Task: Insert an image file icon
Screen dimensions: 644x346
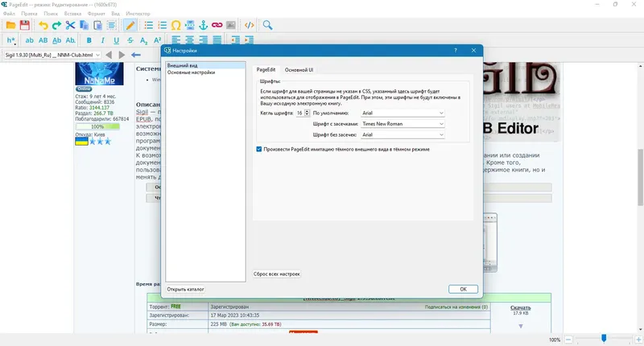Action: [x=231, y=26]
